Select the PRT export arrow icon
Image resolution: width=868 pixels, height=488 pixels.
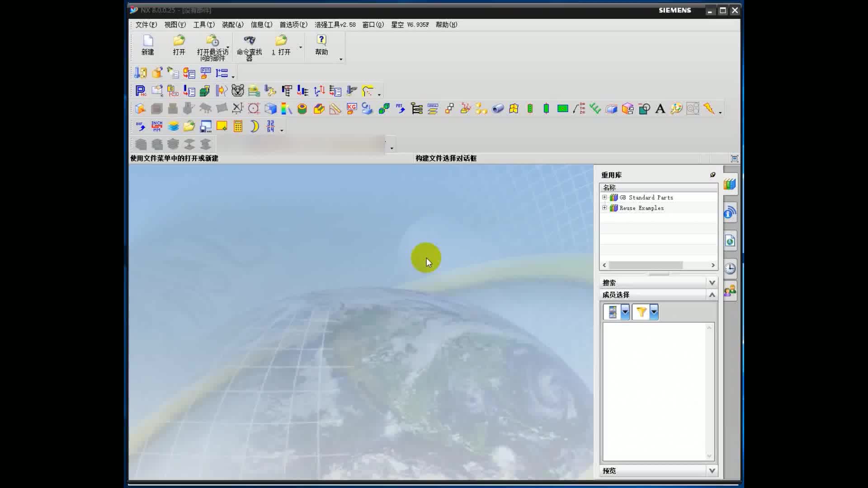point(401,108)
